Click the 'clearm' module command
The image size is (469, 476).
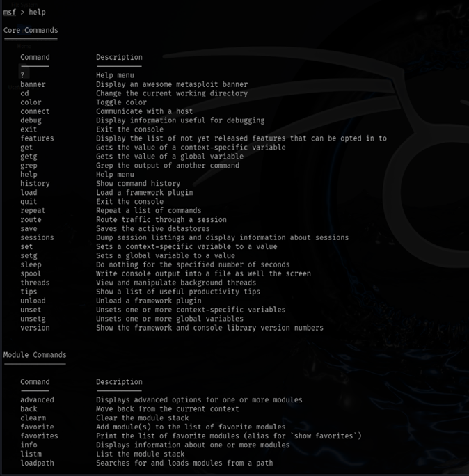coord(33,418)
